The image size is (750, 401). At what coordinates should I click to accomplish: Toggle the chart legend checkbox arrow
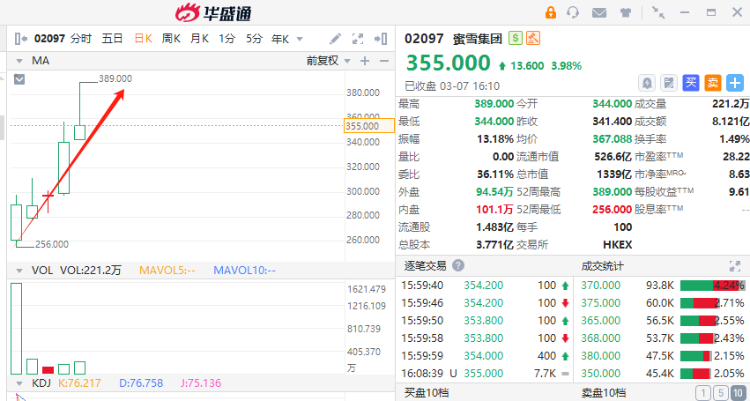[19, 78]
